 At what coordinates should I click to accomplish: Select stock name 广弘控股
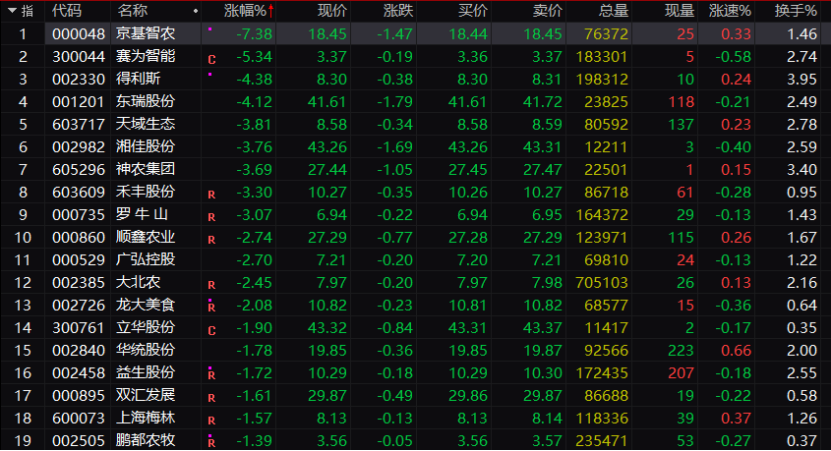[x=145, y=259]
